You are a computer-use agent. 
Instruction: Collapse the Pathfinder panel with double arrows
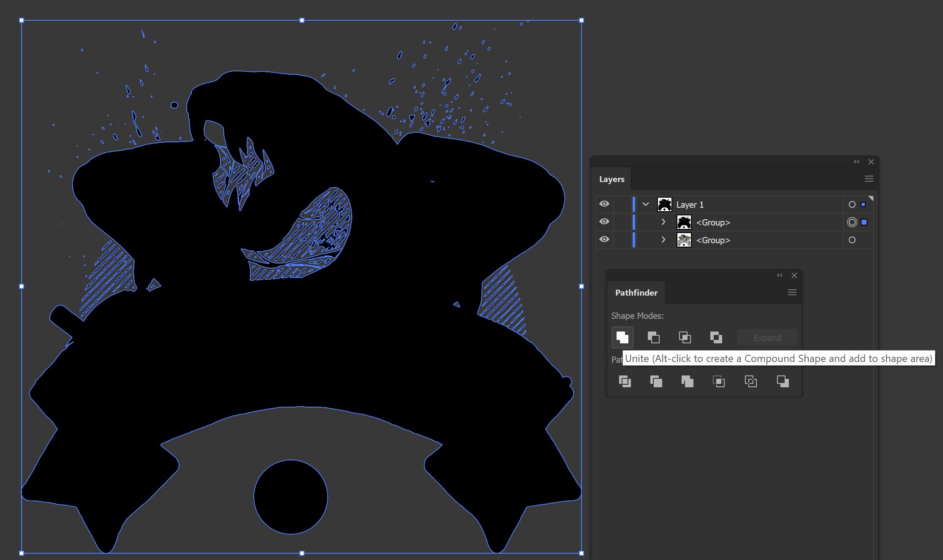[780, 275]
